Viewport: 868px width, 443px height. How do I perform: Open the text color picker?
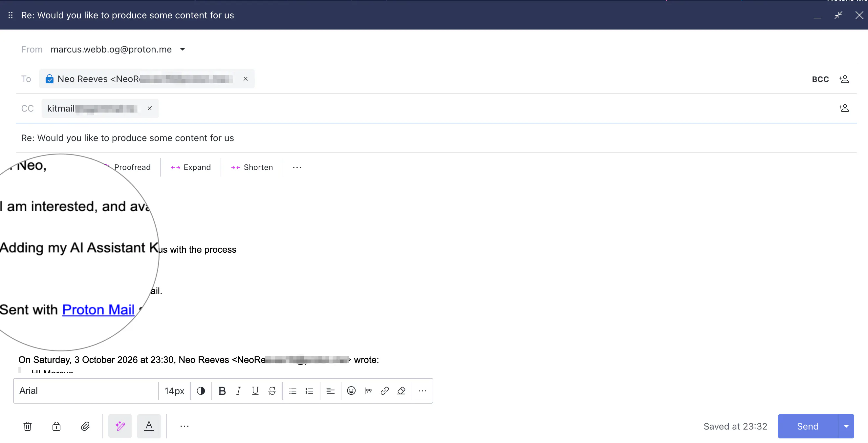point(201,391)
